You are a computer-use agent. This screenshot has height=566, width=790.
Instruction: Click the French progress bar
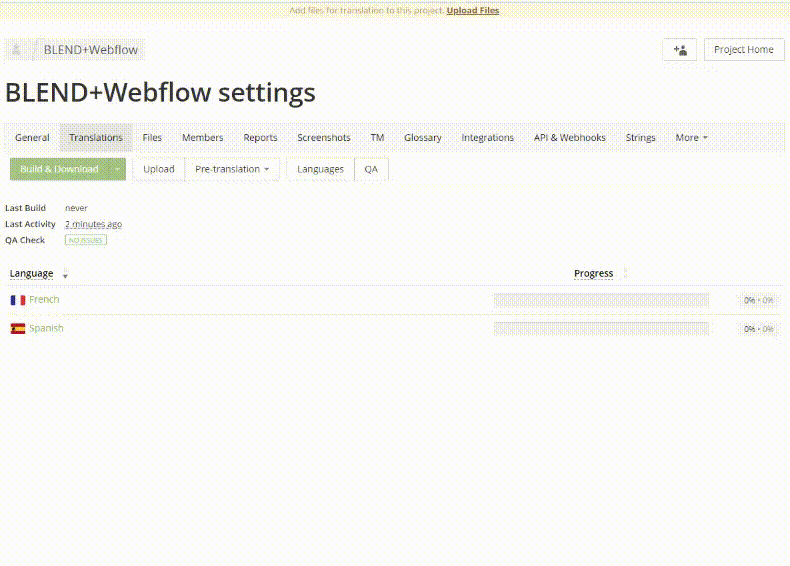point(601,300)
